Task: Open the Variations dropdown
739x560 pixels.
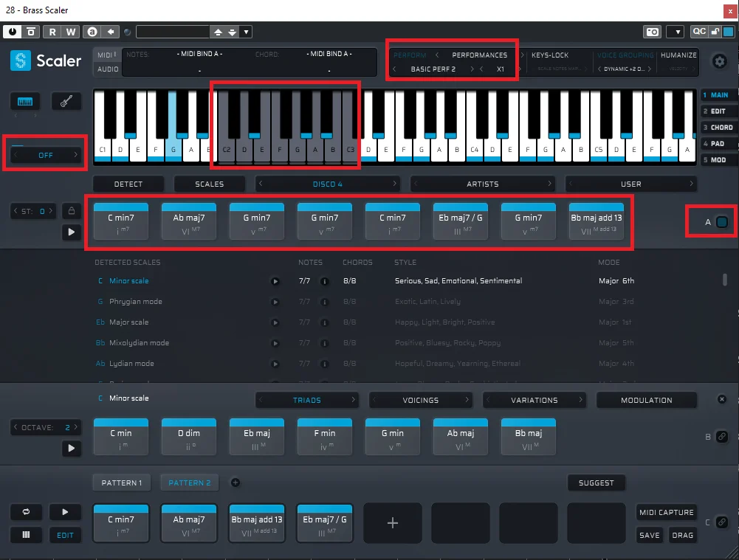Action: (x=534, y=400)
